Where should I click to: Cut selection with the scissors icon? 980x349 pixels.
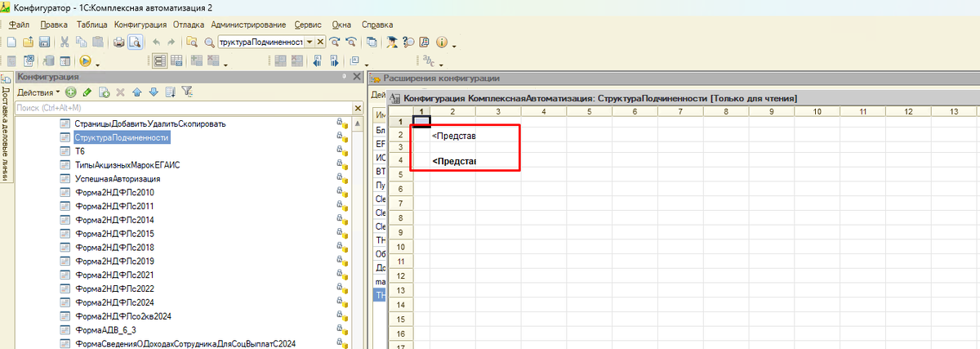tap(65, 42)
